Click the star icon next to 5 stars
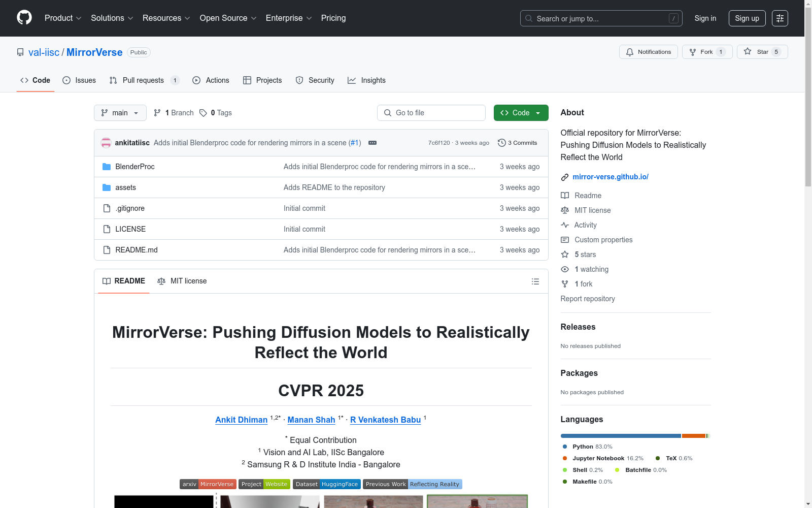This screenshot has width=812, height=508. 565,255
